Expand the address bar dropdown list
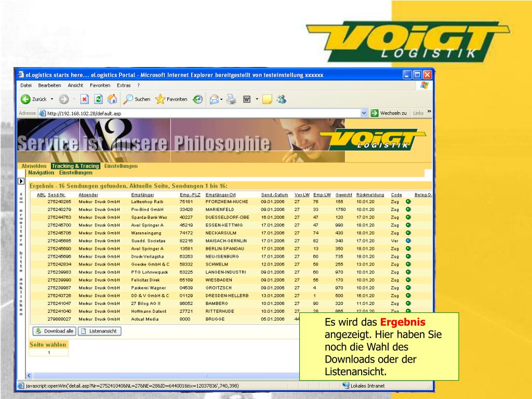The image size is (532, 399). point(364,113)
